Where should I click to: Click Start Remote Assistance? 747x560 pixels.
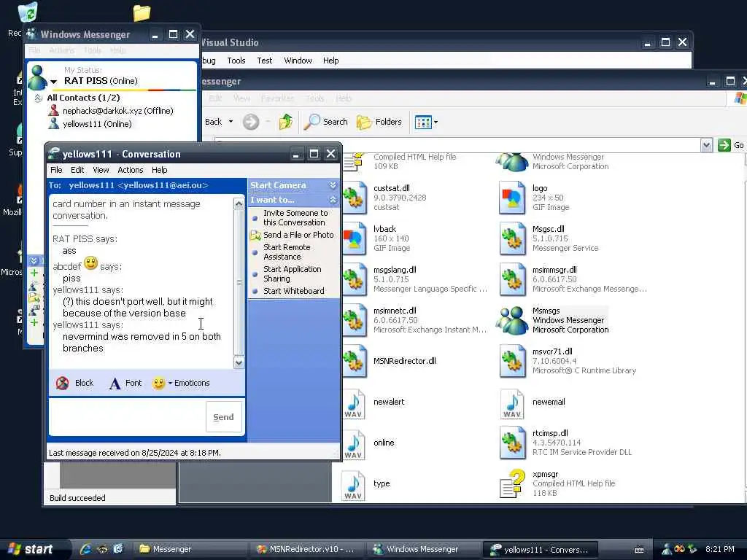[287, 252]
